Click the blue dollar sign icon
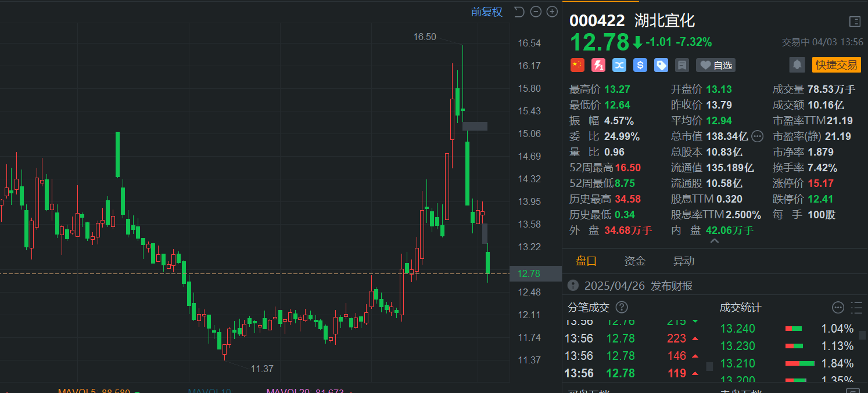 click(x=640, y=65)
